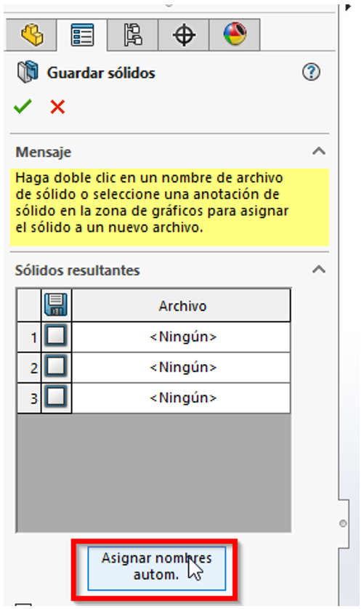This screenshot has width=364, height=609.
Task: Open the ConfigurationManager tab
Action: point(133,36)
